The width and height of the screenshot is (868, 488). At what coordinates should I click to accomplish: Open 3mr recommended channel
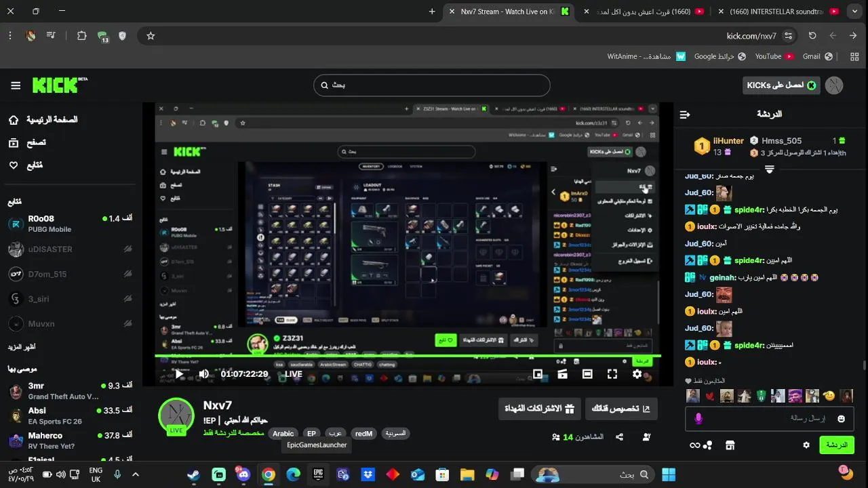coord(70,391)
